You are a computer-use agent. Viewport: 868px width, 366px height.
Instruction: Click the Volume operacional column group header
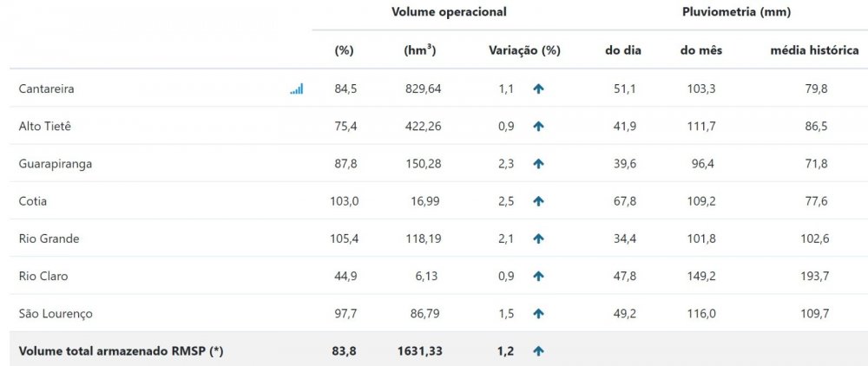[x=449, y=12]
